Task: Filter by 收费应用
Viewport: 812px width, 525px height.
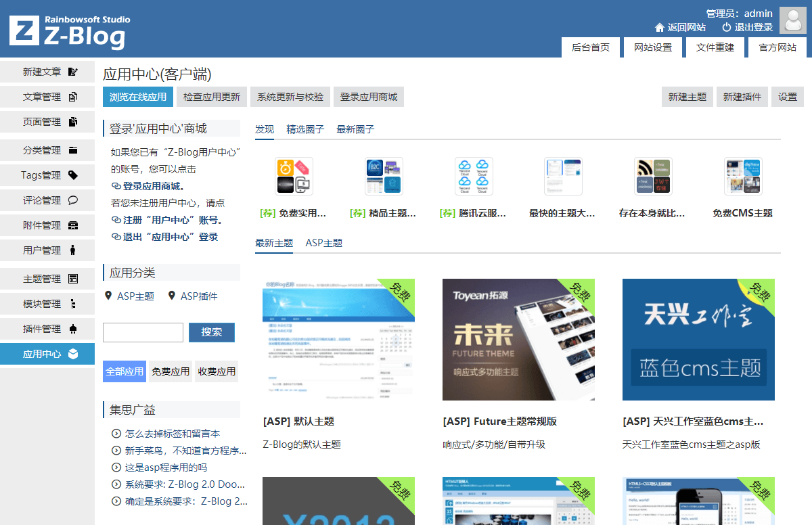Action: point(217,371)
